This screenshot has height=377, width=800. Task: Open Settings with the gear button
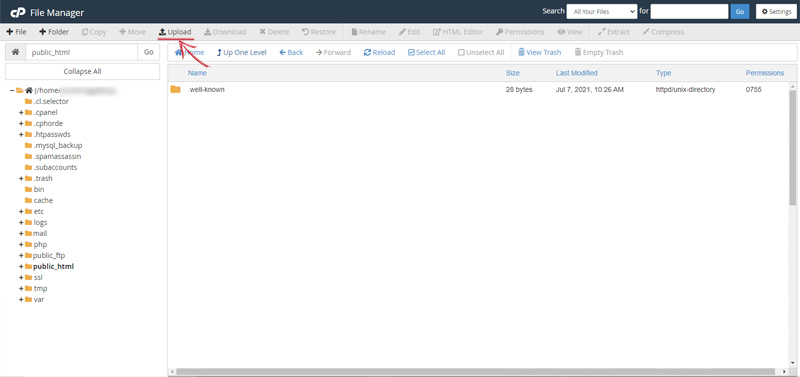(x=777, y=12)
